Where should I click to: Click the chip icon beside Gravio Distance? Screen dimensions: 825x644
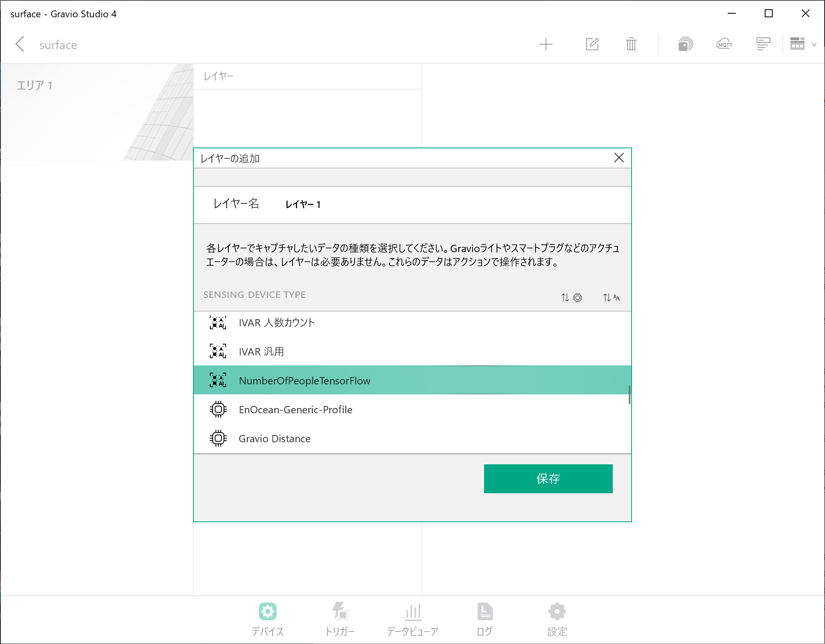pyautogui.click(x=218, y=438)
